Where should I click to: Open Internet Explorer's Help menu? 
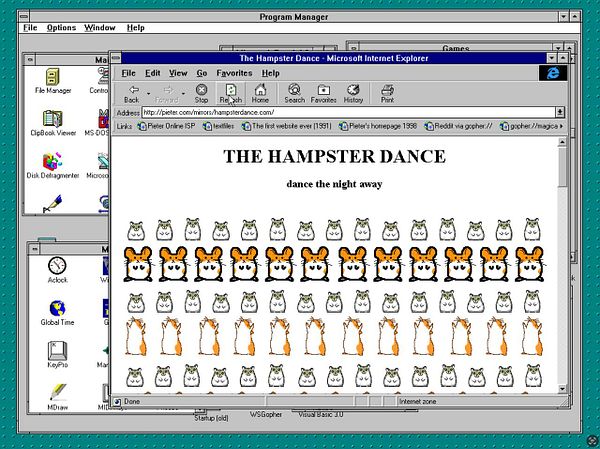point(271,73)
